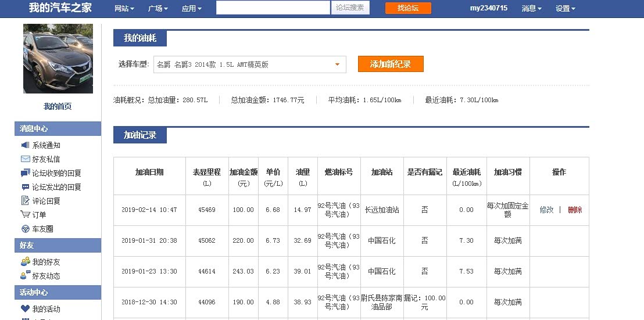Click the 评论回复 pencil icon

[x=25, y=201]
